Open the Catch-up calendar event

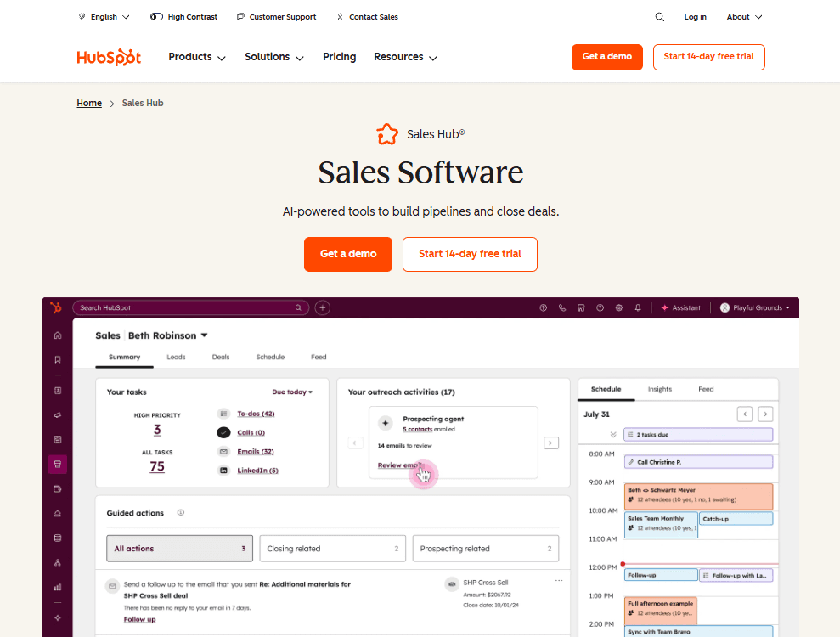(736, 519)
